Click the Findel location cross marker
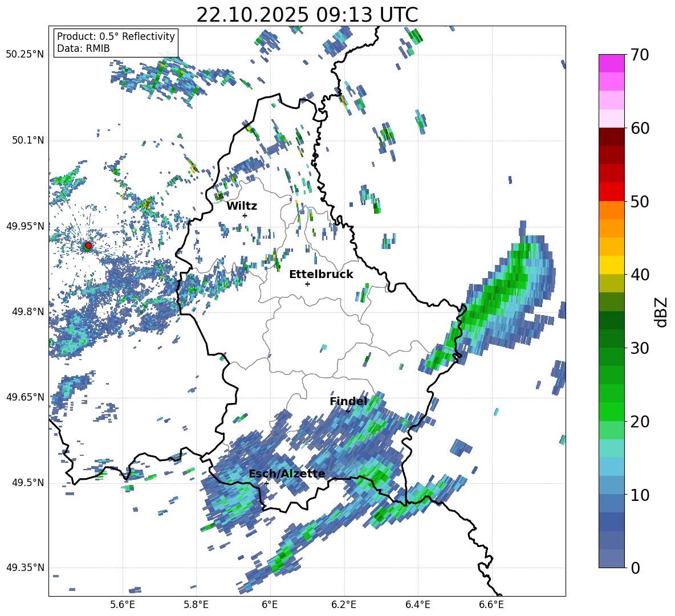Screen dimensions: 675x616 click(348, 411)
